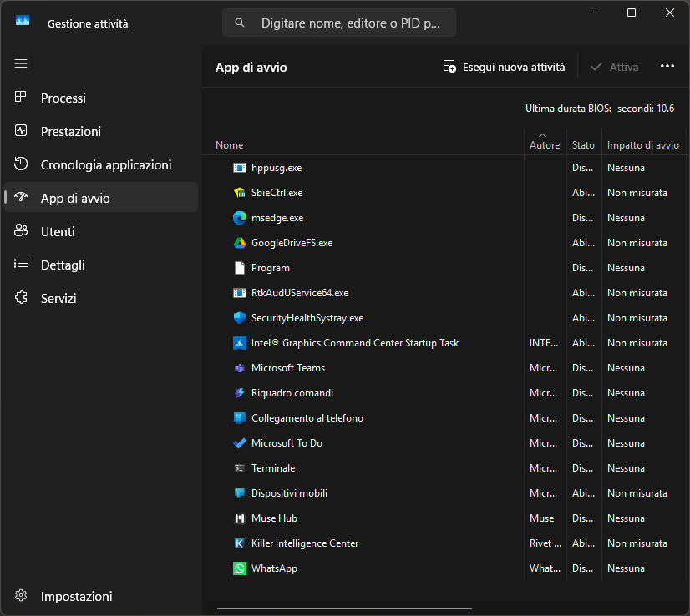Click the INTE... author cell
Screen dimensions: 690x616
tap(544, 343)
